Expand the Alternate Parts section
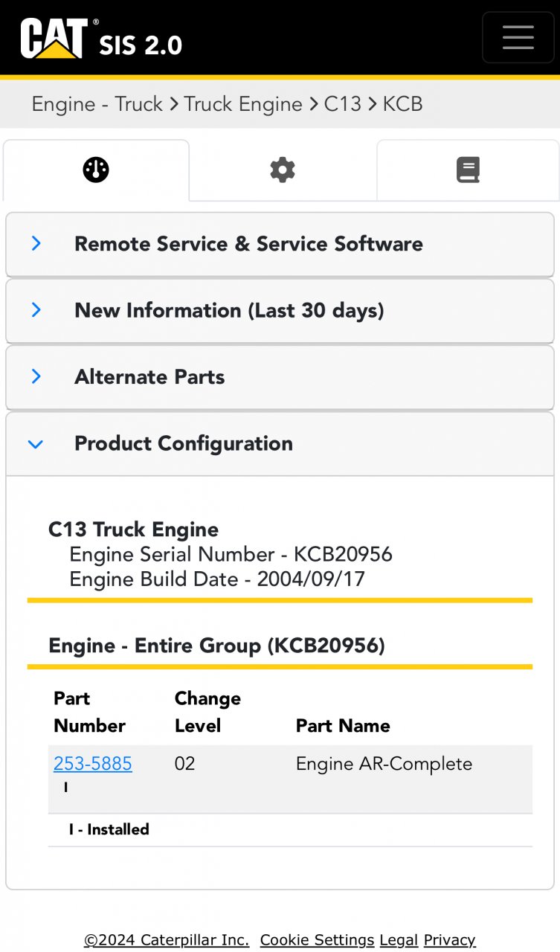The image size is (560, 952). click(x=149, y=377)
